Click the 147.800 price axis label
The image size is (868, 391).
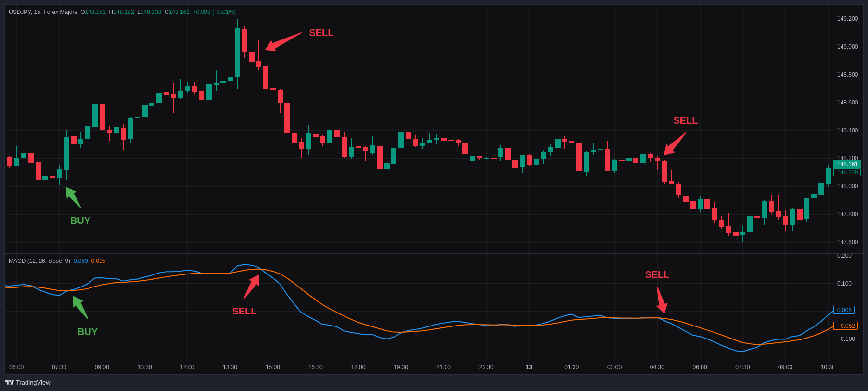point(847,214)
